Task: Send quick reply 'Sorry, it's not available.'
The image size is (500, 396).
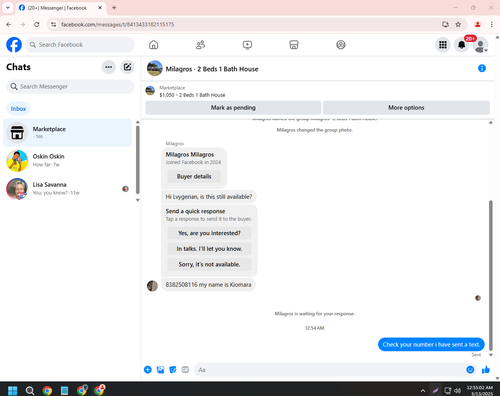Action: (209, 264)
